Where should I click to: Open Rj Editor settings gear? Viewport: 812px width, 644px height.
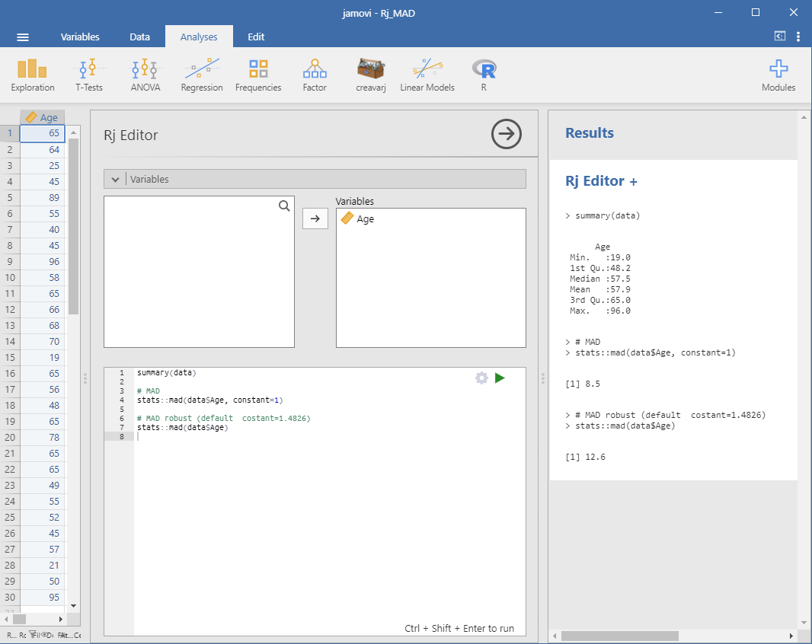pos(481,378)
